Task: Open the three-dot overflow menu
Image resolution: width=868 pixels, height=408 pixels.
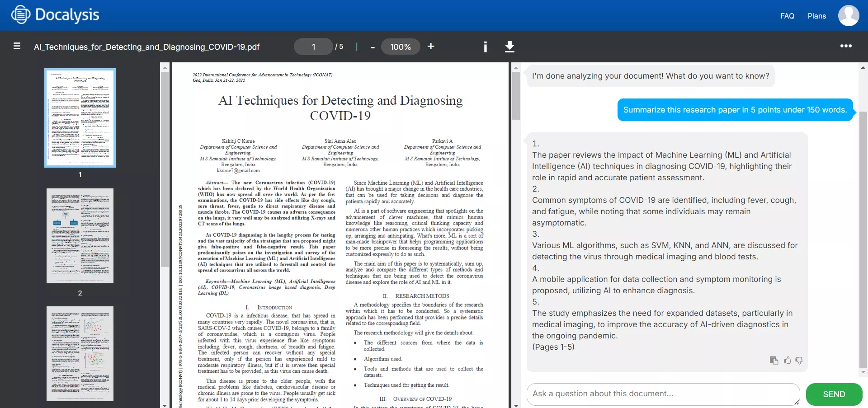Action: [846, 46]
